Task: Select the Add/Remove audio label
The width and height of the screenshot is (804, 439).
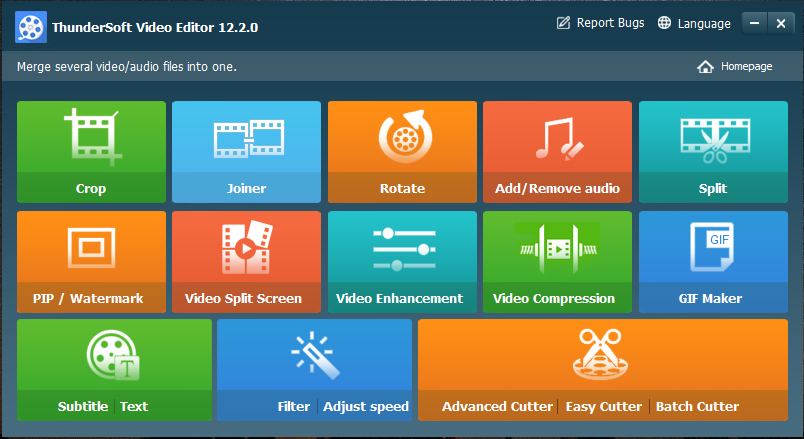Action: click(557, 188)
